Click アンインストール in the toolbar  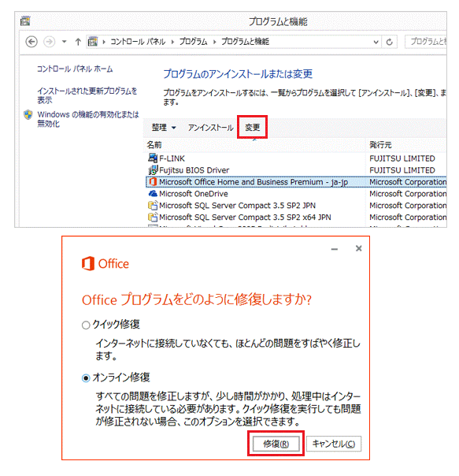click(x=210, y=128)
